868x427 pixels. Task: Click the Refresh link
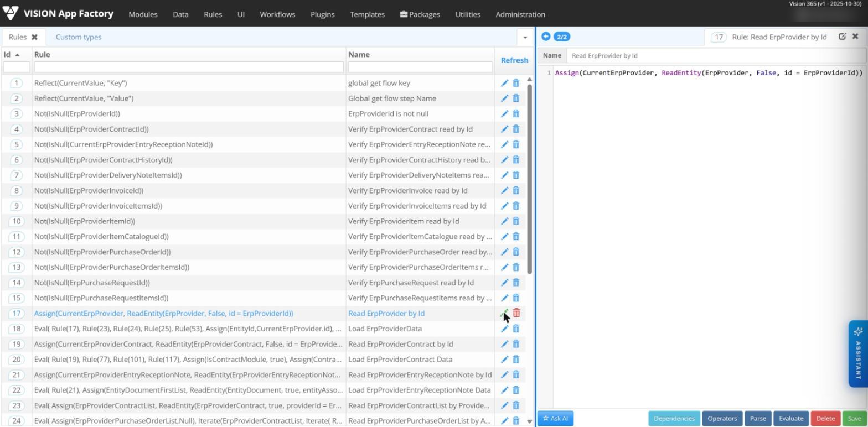(514, 60)
